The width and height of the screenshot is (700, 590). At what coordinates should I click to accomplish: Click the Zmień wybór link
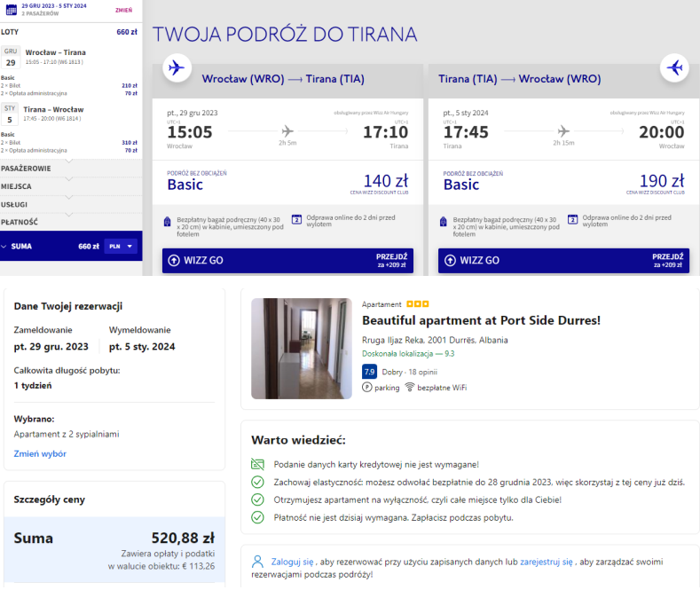pyautogui.click(x=40, y=453)
